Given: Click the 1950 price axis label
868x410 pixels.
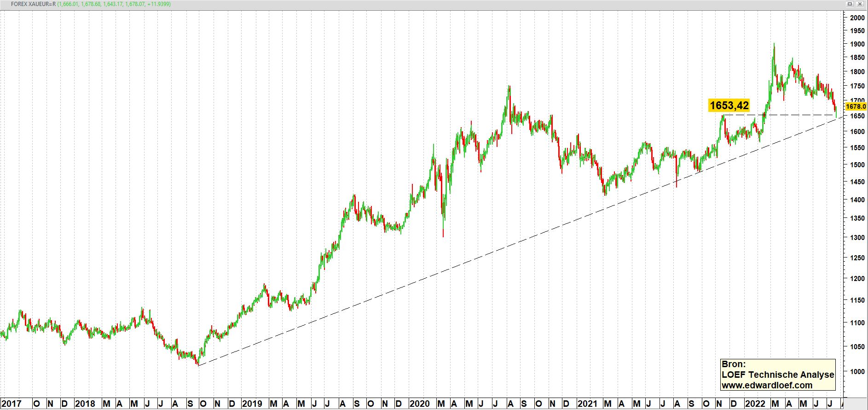Looking at the screenshot, I should pos(857,31).
